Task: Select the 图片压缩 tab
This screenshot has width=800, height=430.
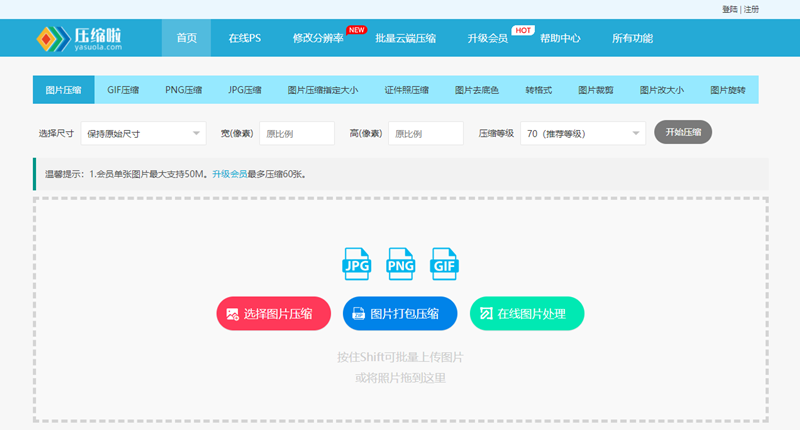Action: point(64,90)
